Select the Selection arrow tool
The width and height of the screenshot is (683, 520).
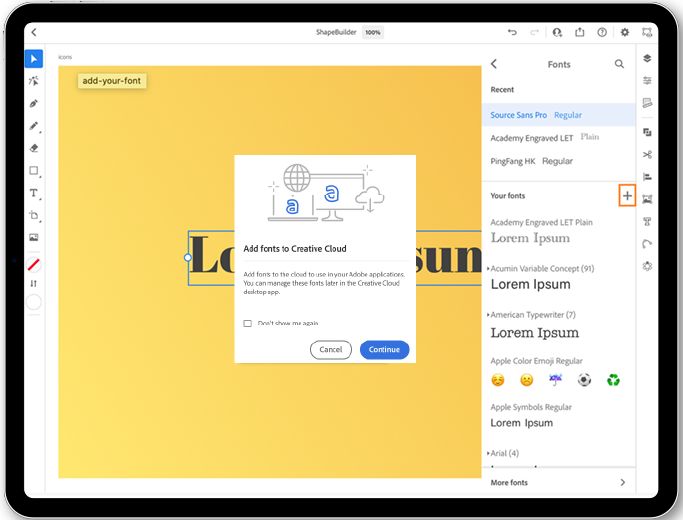pos(34,59)
